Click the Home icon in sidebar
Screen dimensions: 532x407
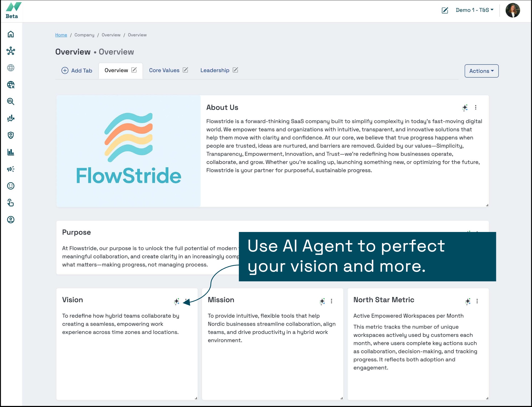pos(11,34)
